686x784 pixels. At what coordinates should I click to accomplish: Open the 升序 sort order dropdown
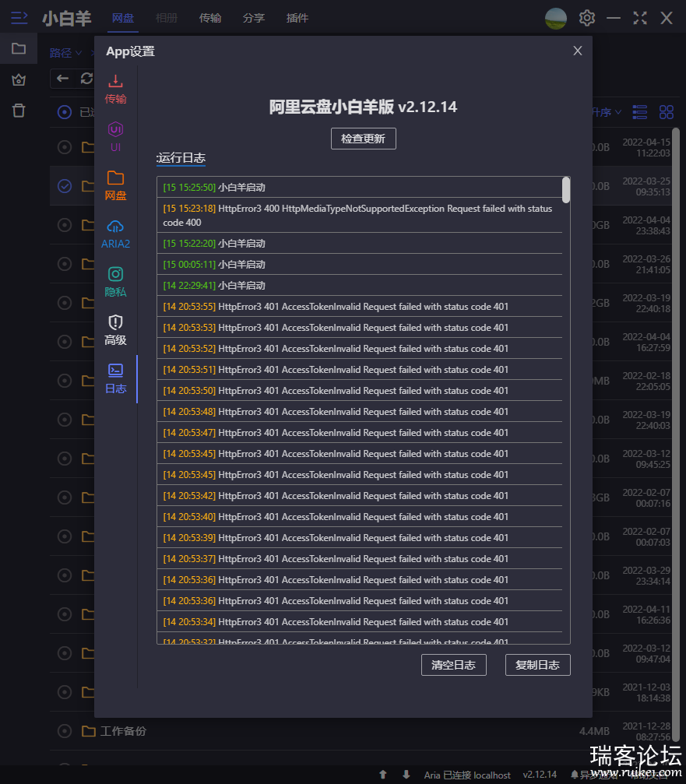[x=607, y=112]
